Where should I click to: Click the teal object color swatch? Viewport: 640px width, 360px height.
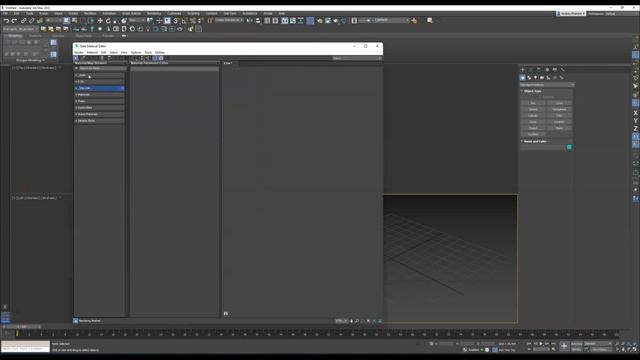click(569, 147)
